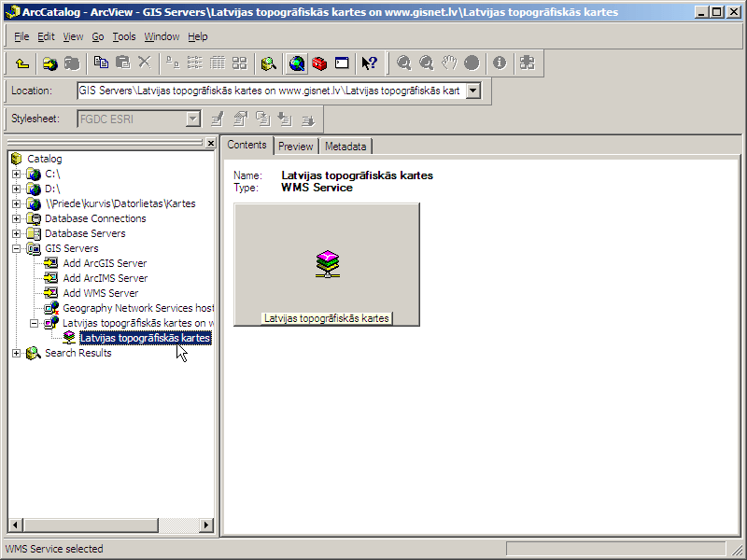Click the What's This help icon
747x560 pixels.
point(369,63)
